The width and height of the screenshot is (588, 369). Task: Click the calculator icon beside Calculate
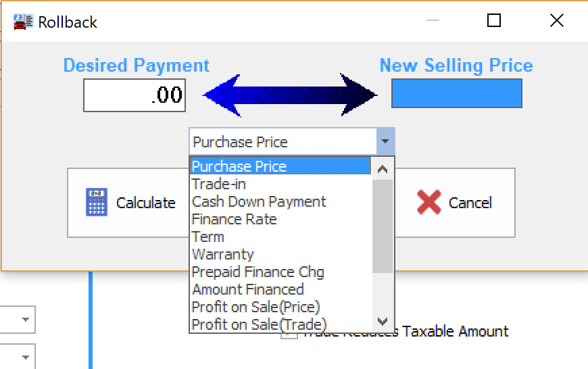(97, 202)
